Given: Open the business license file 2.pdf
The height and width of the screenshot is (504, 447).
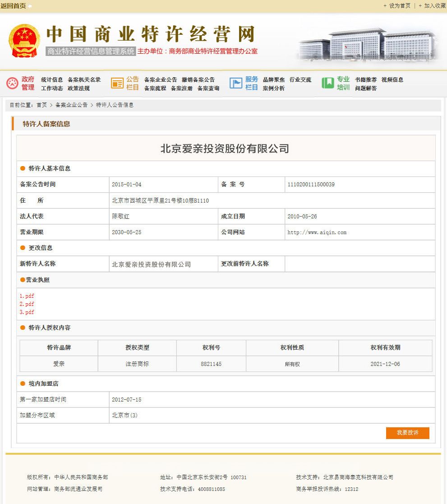Looking at the screenshot, I should (x=27, y=304).
